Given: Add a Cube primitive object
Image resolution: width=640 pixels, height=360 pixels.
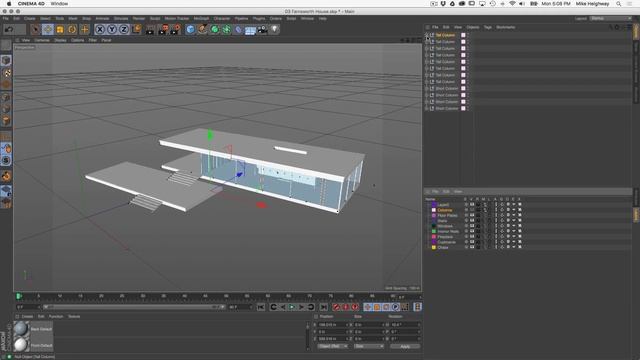Looking at the screenshot, I should pyautogui.click(x=190, y=29).
